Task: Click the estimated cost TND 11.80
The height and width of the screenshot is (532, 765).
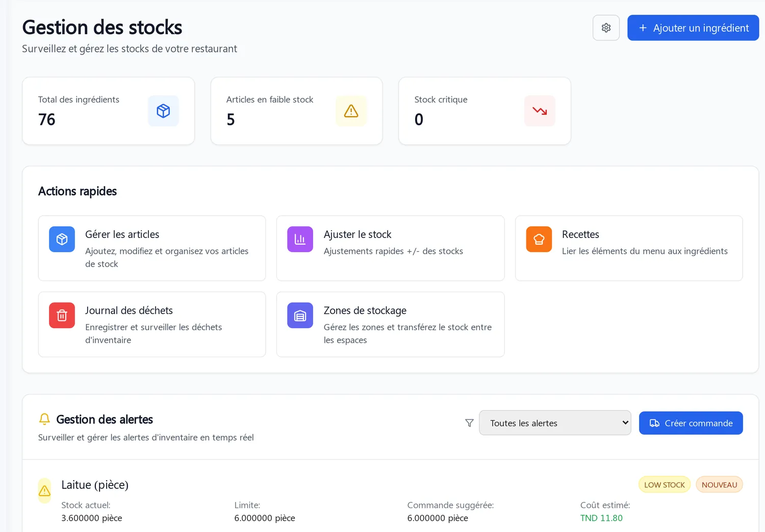Action: [601, 518]
